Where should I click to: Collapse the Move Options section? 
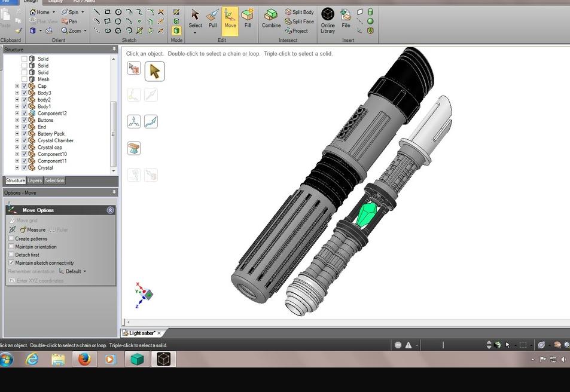(110, 210)
